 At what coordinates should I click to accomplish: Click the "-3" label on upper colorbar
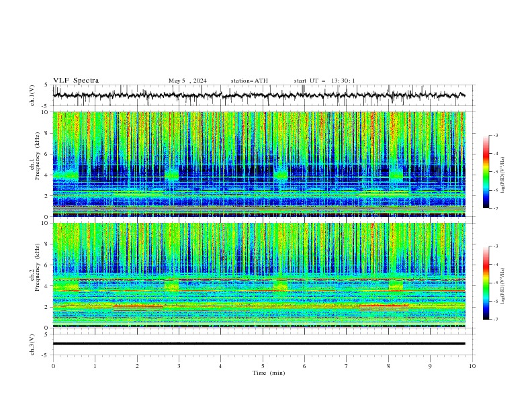point(496,135)
